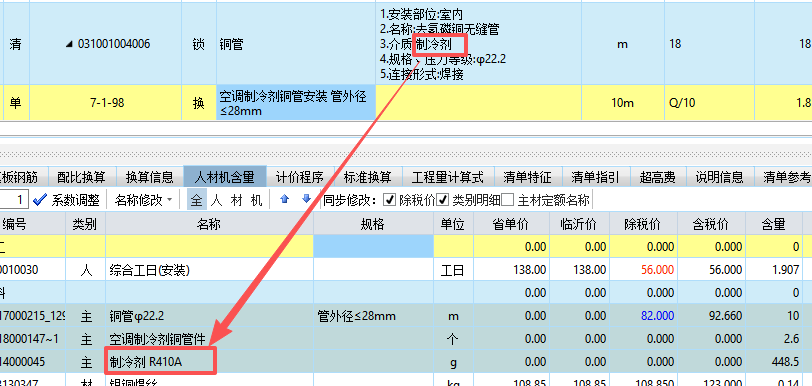Open the 超高费 tab
The width and height of the screenshot is (812, 386).
coord(658,178)
